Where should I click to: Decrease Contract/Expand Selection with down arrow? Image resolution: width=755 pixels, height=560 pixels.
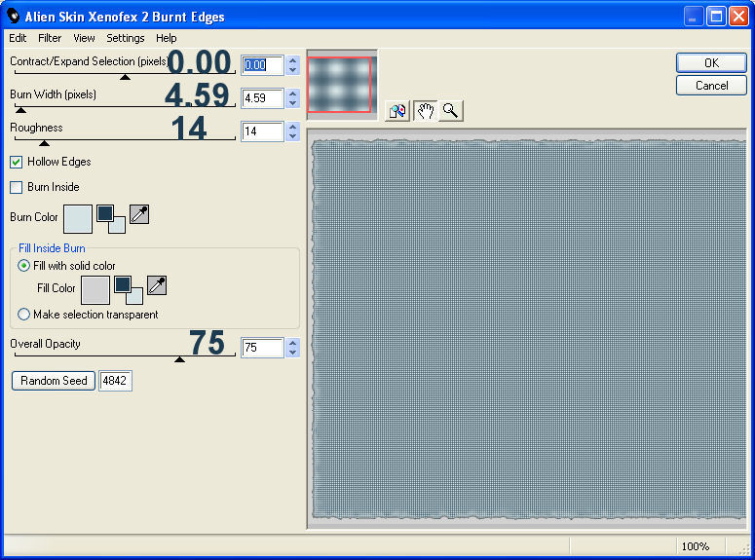pyautogui.click(x=293, y=70)
